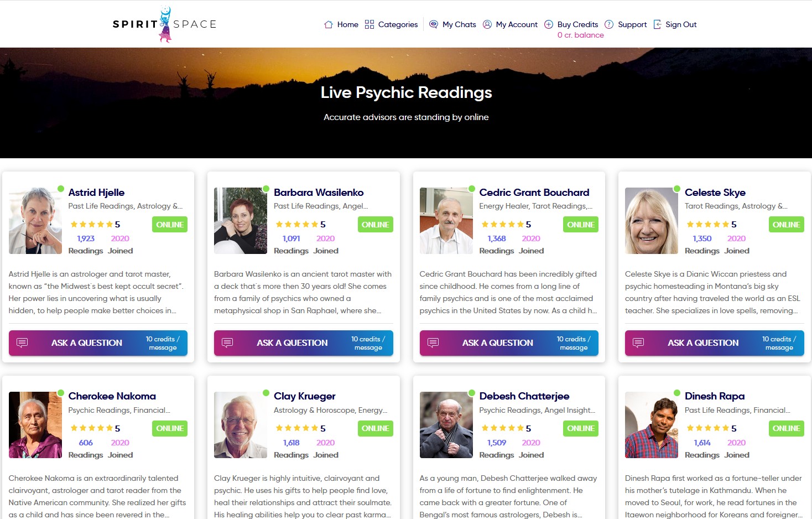Click the My Account person icon

tap(487, 24)
